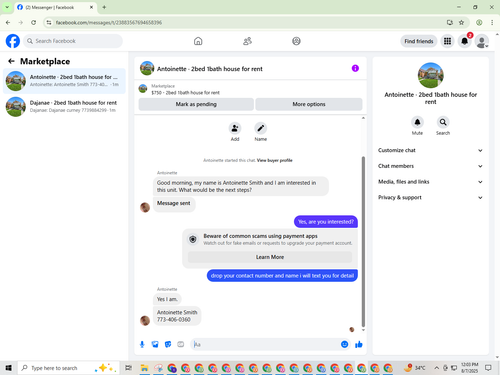The width and height of the screenshot is (500, 375).
Task: Choose a sticker icon
Action: 168,344
